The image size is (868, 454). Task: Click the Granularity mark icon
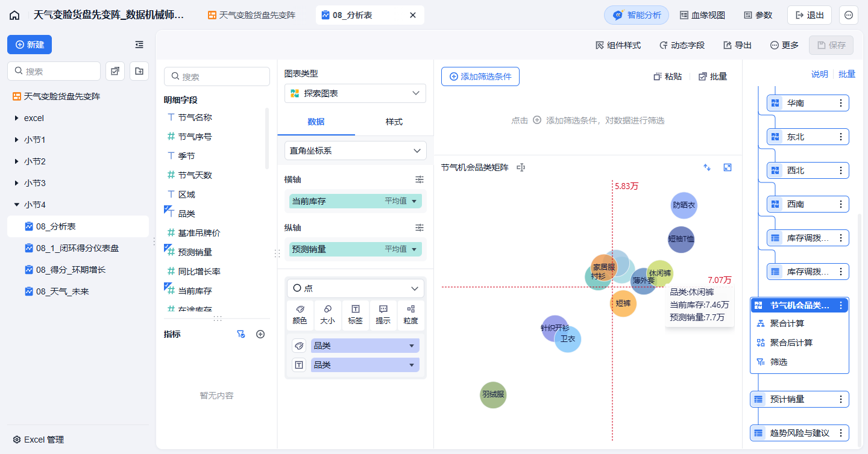coord(411,316)
